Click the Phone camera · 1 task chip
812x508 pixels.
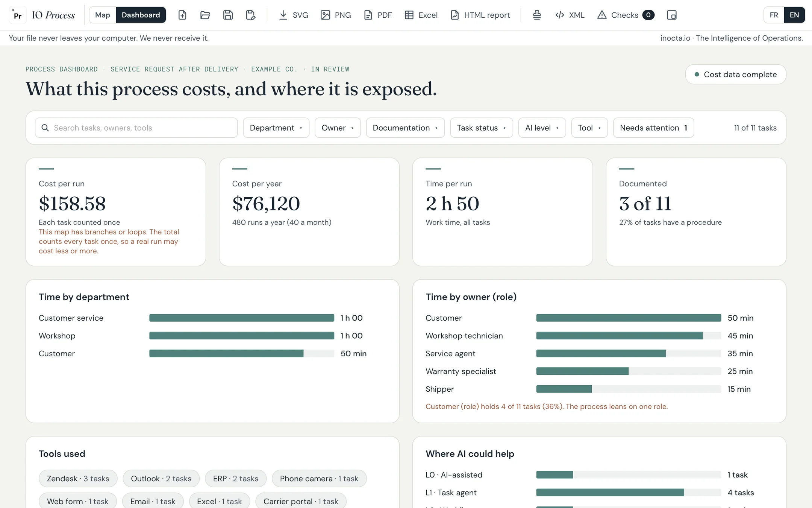(x=319, y=479)
